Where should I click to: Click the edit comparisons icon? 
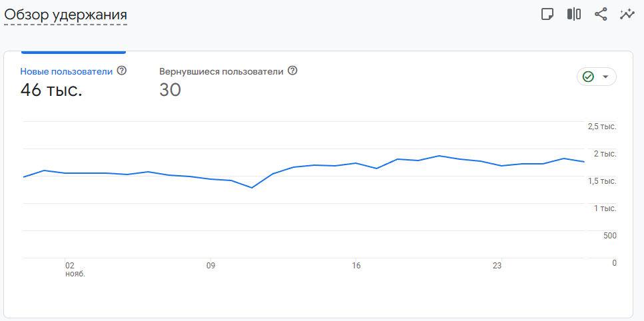[574, 14]
